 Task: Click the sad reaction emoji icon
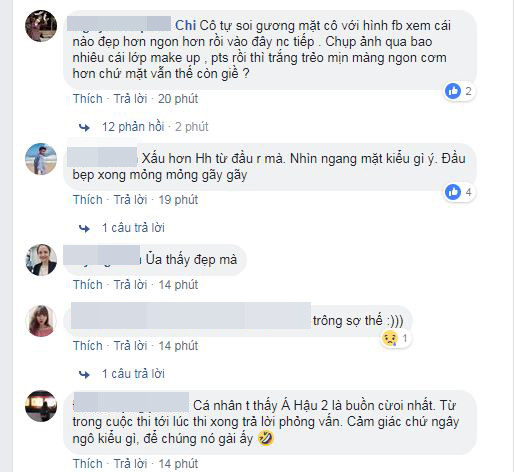(390, 338)
